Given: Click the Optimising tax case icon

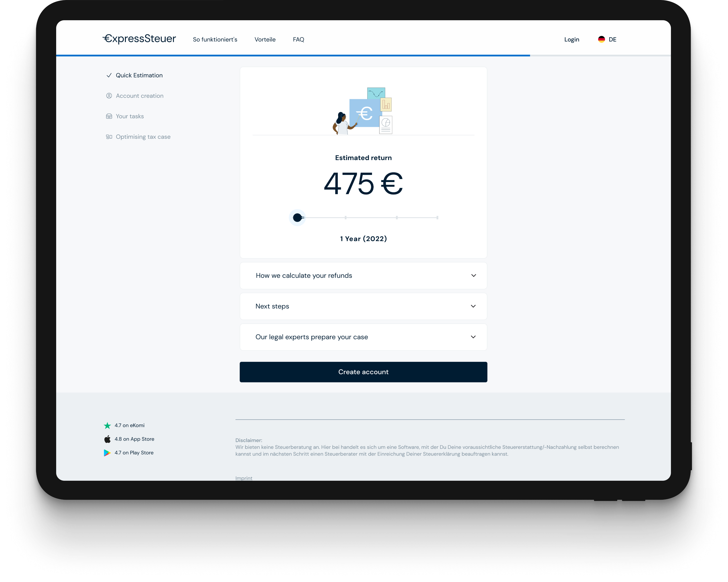Looking at the screenshot, I should tap(109, 137).
